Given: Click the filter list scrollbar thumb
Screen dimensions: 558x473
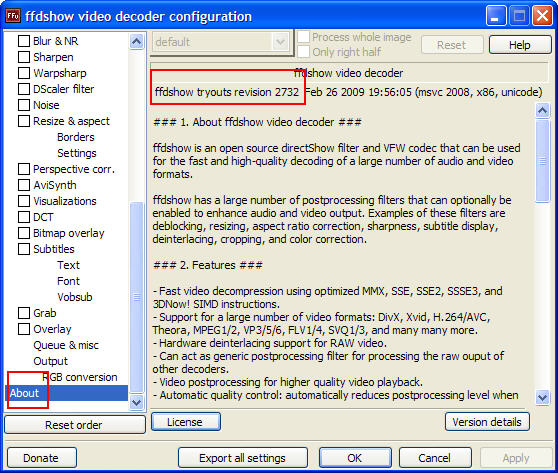Looking at the screenshot, I should [137, 297].
